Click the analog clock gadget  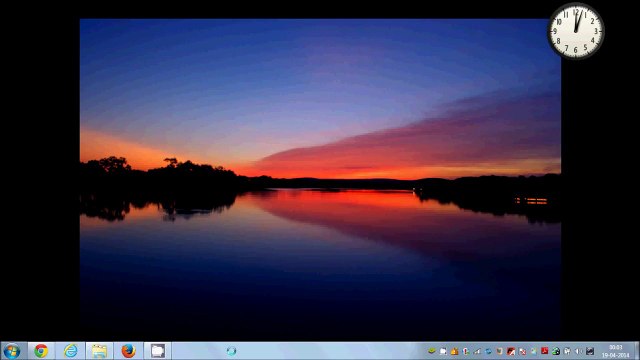(576, 31)
